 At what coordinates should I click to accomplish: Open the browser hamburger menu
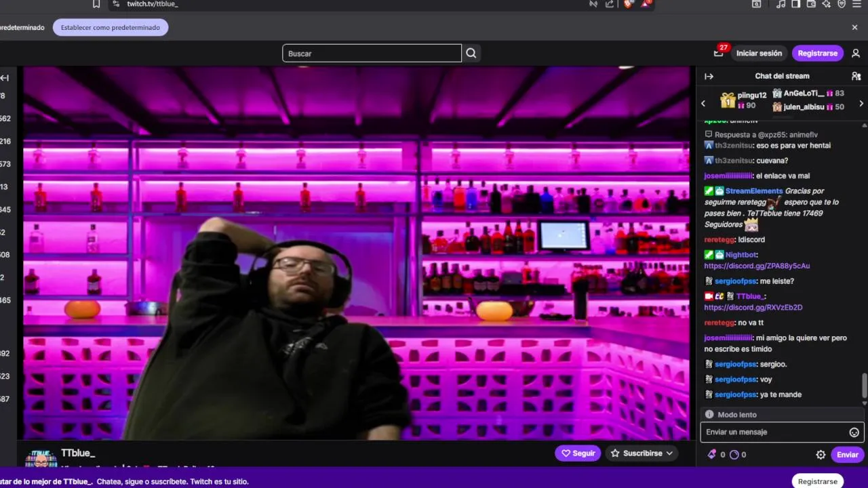pos(856,4)
